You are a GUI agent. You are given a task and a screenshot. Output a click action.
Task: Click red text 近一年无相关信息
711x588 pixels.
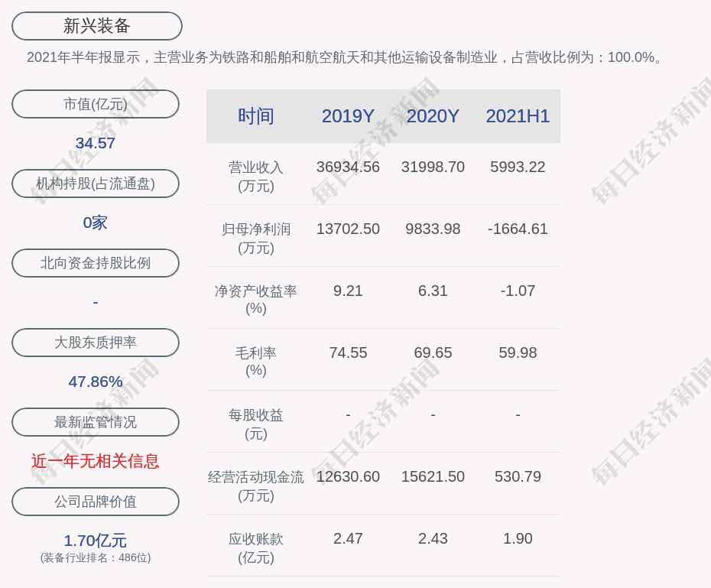tap(96, 461)
